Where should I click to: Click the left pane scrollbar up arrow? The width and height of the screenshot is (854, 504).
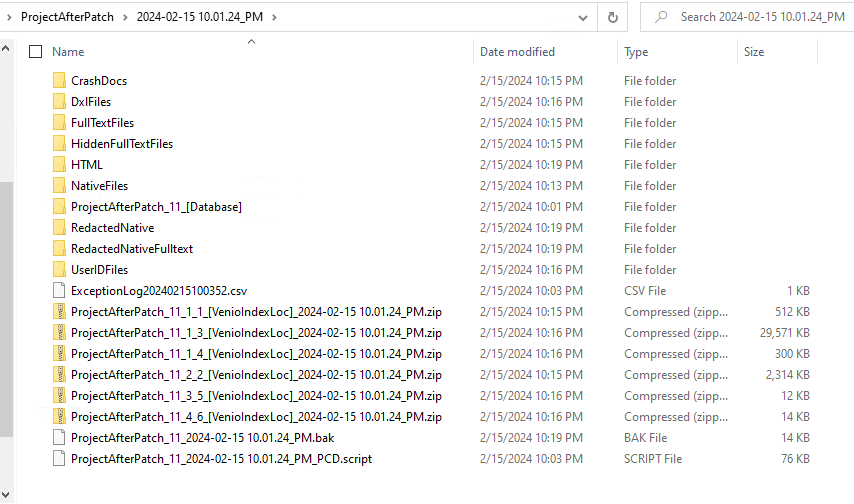(6, 48)
